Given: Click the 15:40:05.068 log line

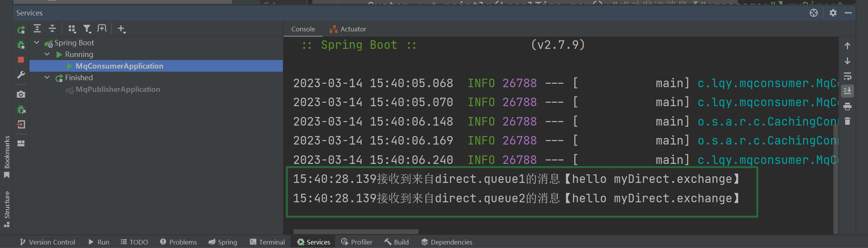Looking at the screenshot, I should pyautogui.click(x=565, y=83).
